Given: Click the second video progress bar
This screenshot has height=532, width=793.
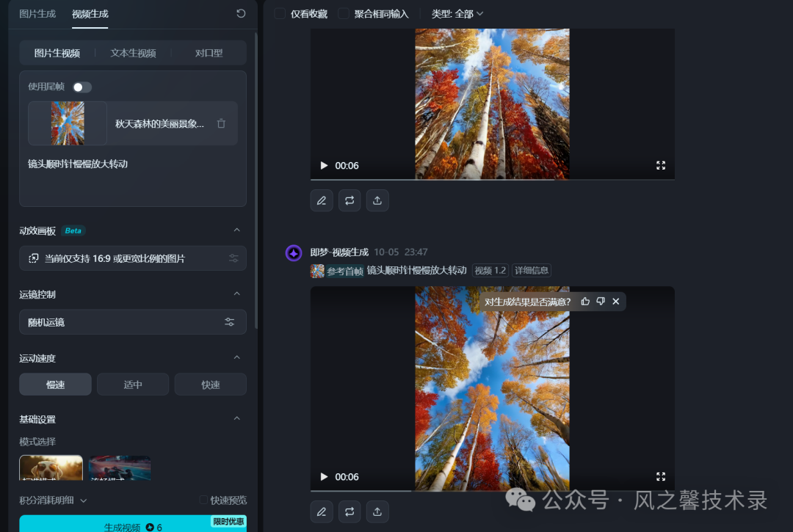Looking at the screenshot, I should (x=493, y=491).
